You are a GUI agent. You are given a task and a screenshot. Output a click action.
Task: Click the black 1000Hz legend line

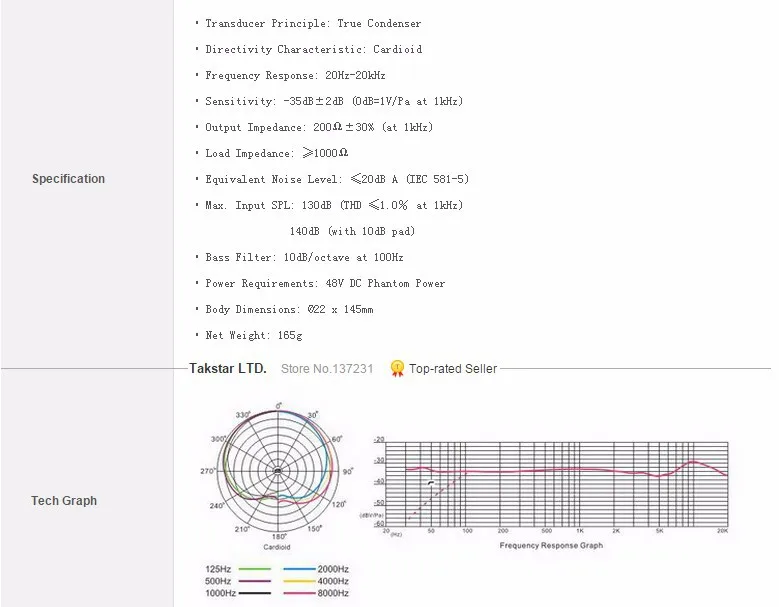pos(254,593)
